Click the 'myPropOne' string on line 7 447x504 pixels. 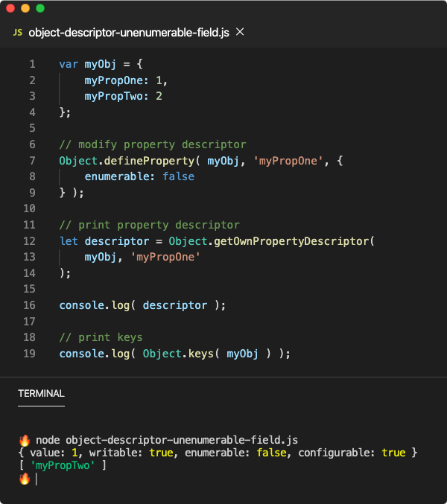pos(288,161)
